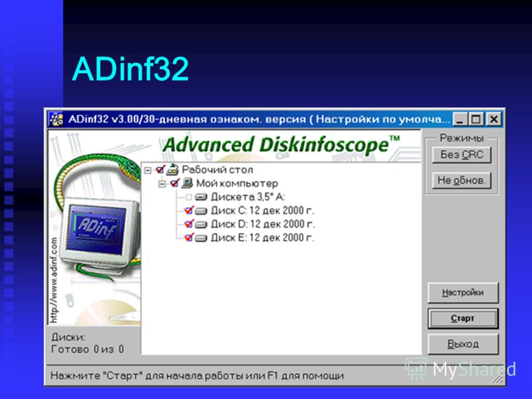This screenshot has height=399, width=532.
Task: Minimize the ADinf32 window
Action: 460,120
